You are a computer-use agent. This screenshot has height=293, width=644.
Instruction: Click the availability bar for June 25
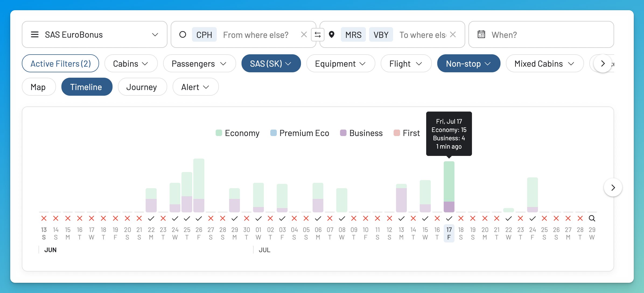[x=187, y=192]
